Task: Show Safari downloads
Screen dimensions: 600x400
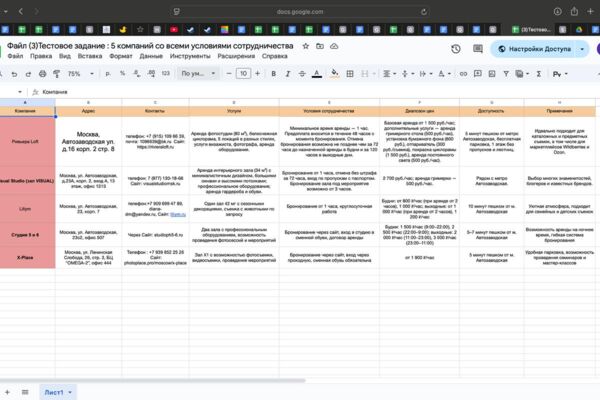Action: (558, 11)
